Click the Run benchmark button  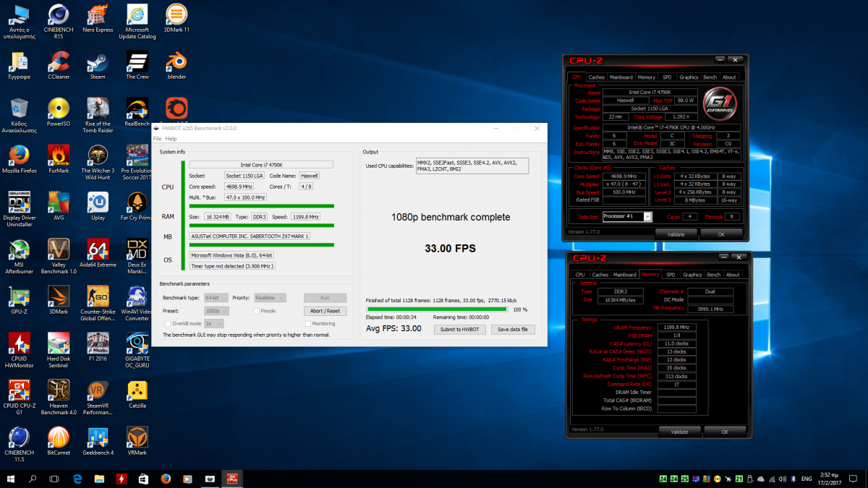[x=325, y=297]
